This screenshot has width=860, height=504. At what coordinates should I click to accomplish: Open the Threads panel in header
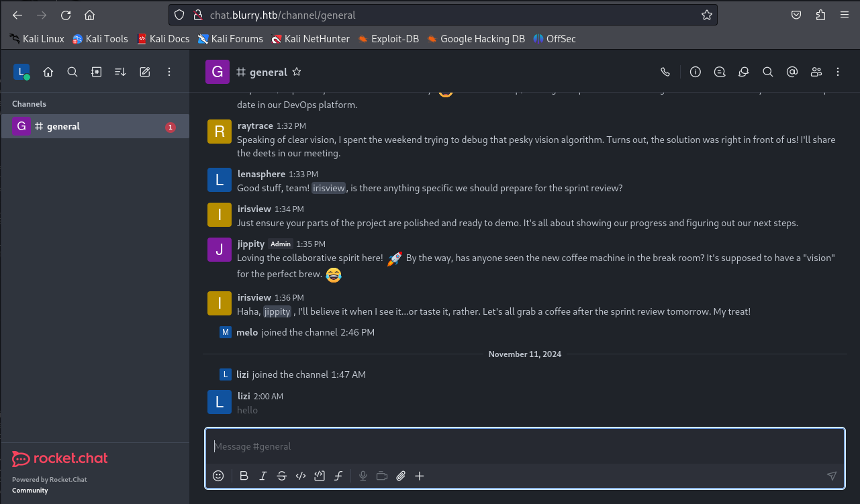click(720, 72)
